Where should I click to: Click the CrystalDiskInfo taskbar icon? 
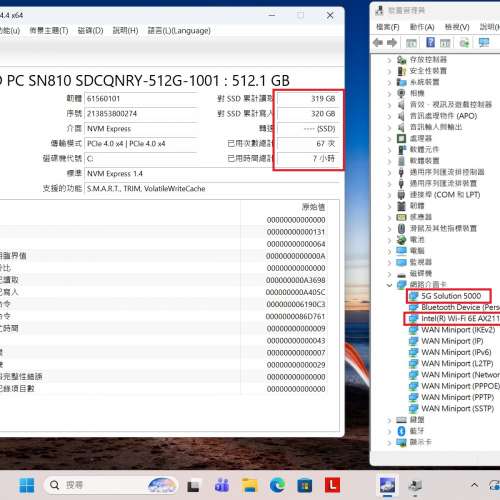387,485
